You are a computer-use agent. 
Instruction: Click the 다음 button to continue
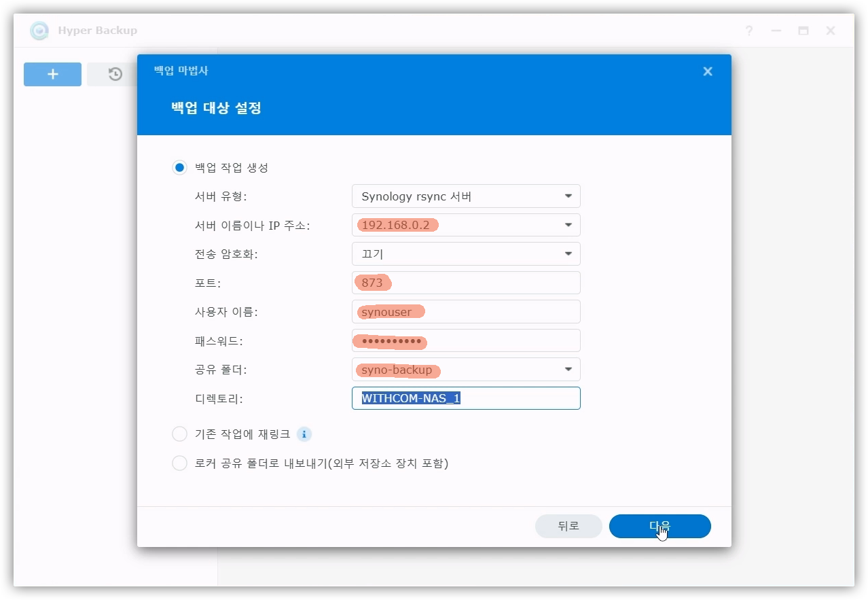(x=659, y=526)
